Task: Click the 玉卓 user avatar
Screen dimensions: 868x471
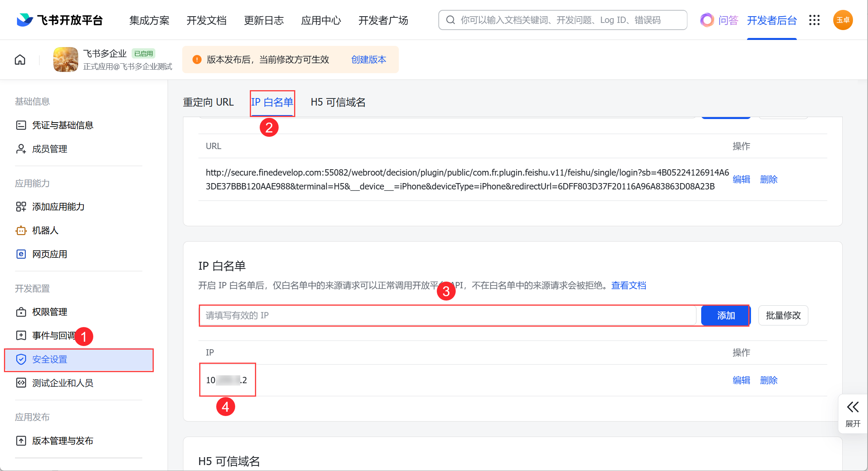Action: pyautogui.click(x=843, y=20)
